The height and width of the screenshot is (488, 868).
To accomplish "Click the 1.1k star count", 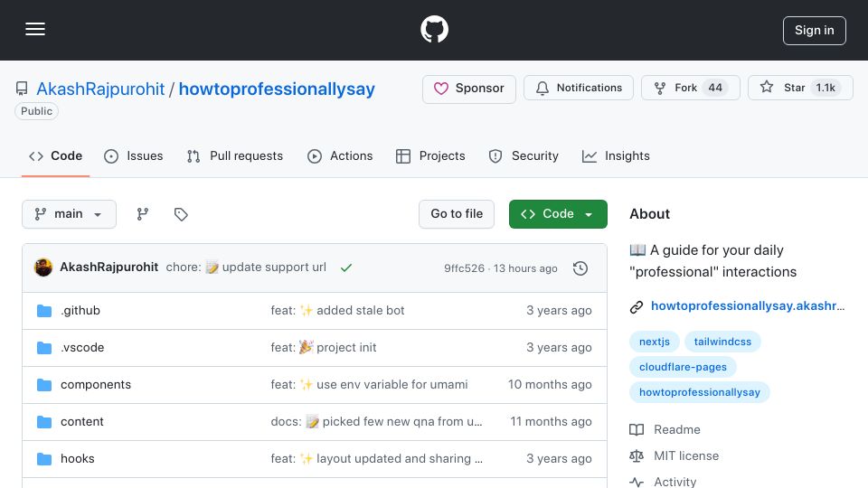I will (825, 88).
